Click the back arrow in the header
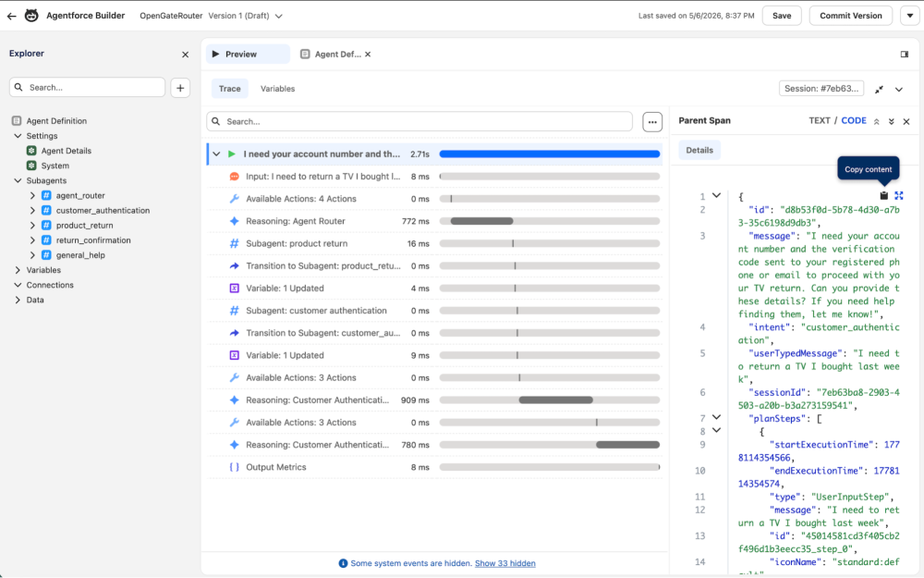This screenshot has height=578, width=924. point(11,16)
